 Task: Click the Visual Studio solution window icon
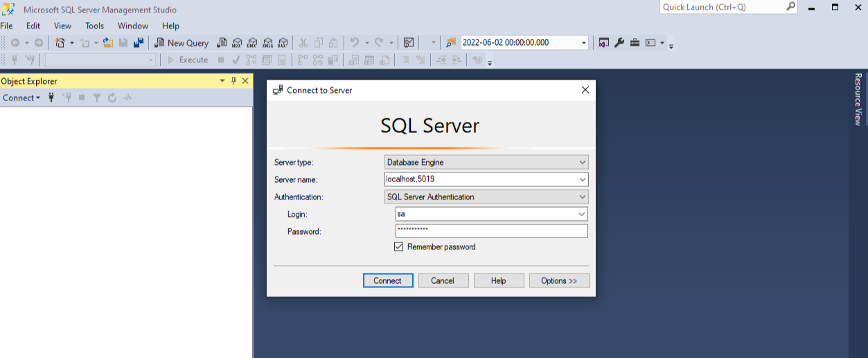point(604,43)
